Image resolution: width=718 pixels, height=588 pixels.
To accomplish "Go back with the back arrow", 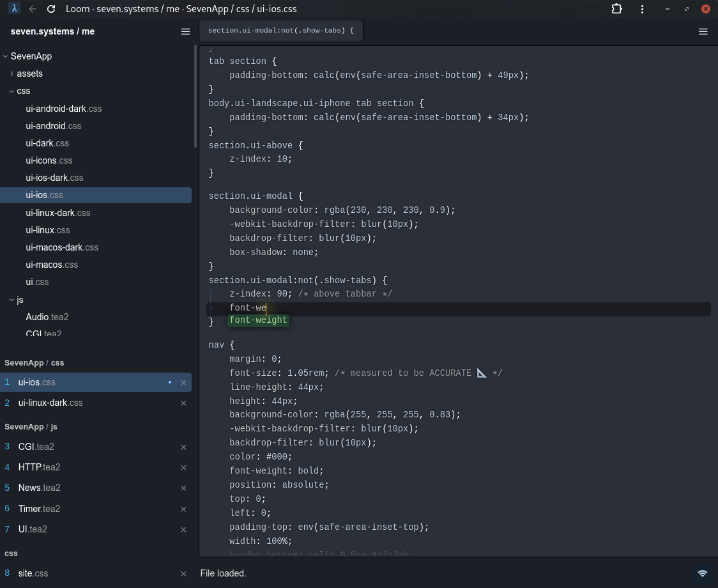I will (33, 9).
